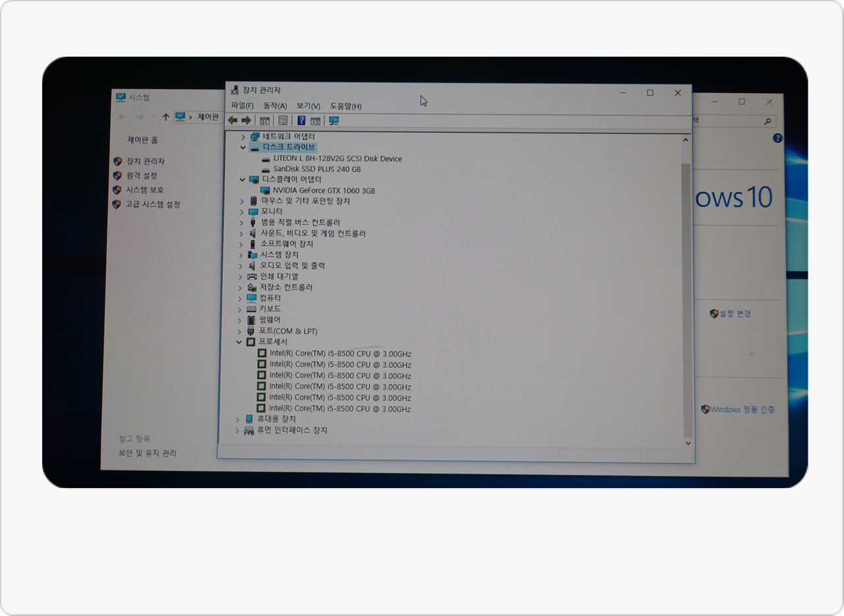Viewport: 844px width, 616px height.
Task: Click the mouse icon beside 마우스 및 기타 포인팅 장치
Action: (x=254, y=201)
